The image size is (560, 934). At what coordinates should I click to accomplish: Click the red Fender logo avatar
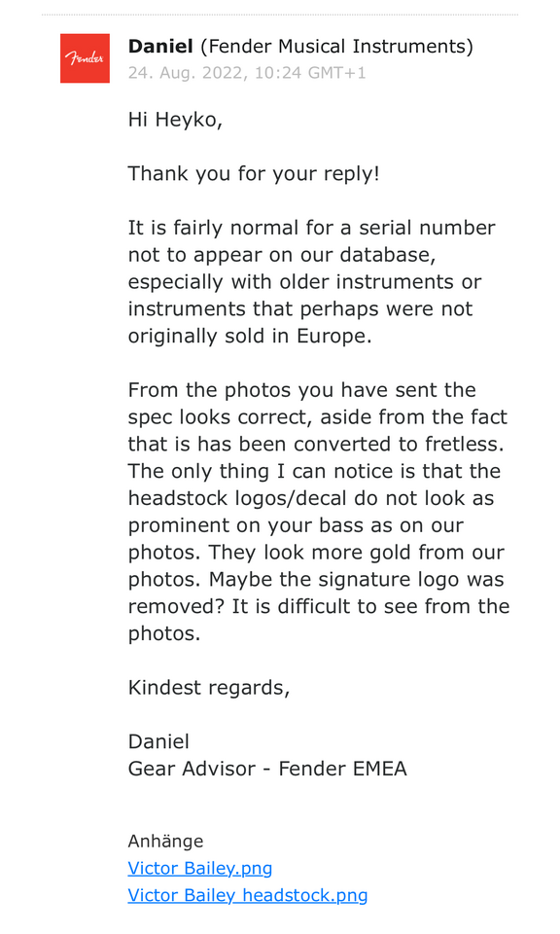pos(85,58)
